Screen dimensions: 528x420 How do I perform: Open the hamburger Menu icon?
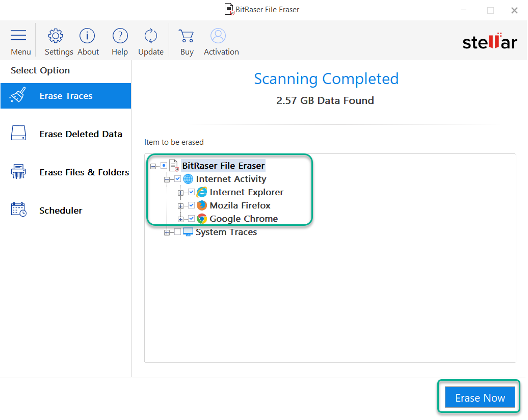(18, 35)
